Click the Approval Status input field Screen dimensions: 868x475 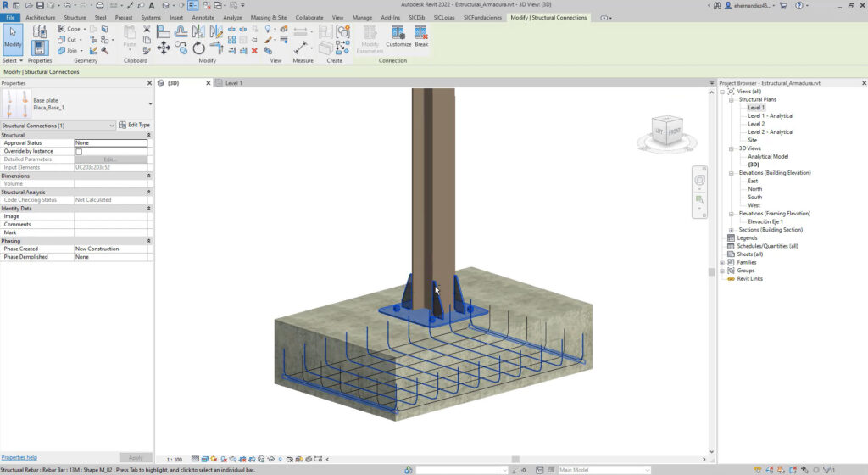[x=110, y=143]
